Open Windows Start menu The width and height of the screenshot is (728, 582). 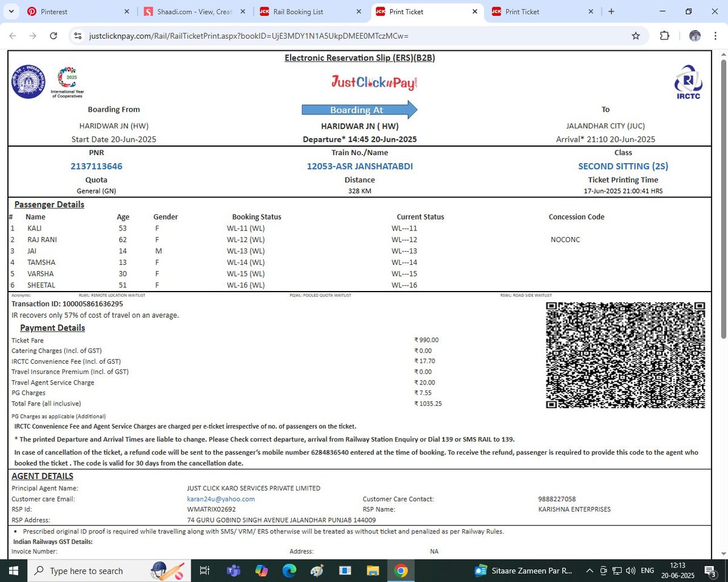pos(13,570)
